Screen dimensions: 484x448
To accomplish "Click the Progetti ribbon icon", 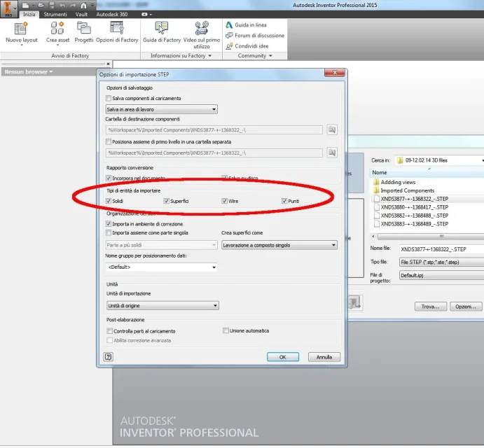I will pyautogui.click(x=84, y=29).
